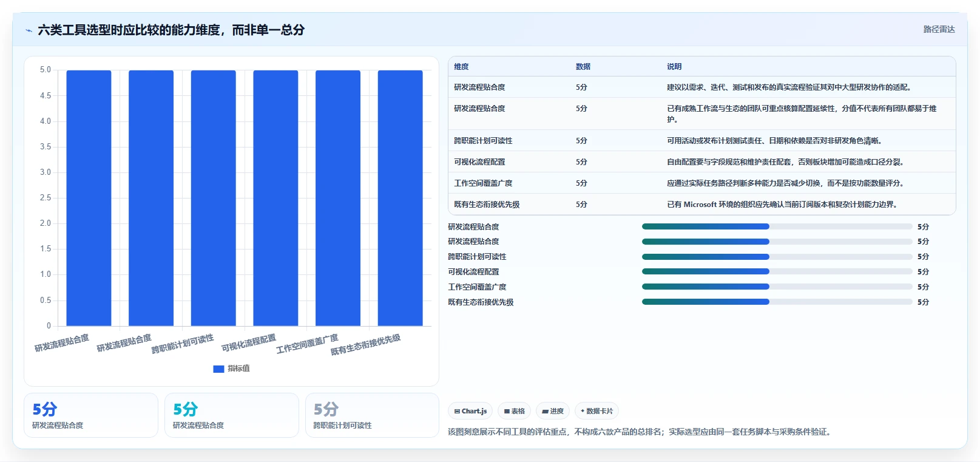Click the 可视化流程配置 cell in the table

click(479, 162)
